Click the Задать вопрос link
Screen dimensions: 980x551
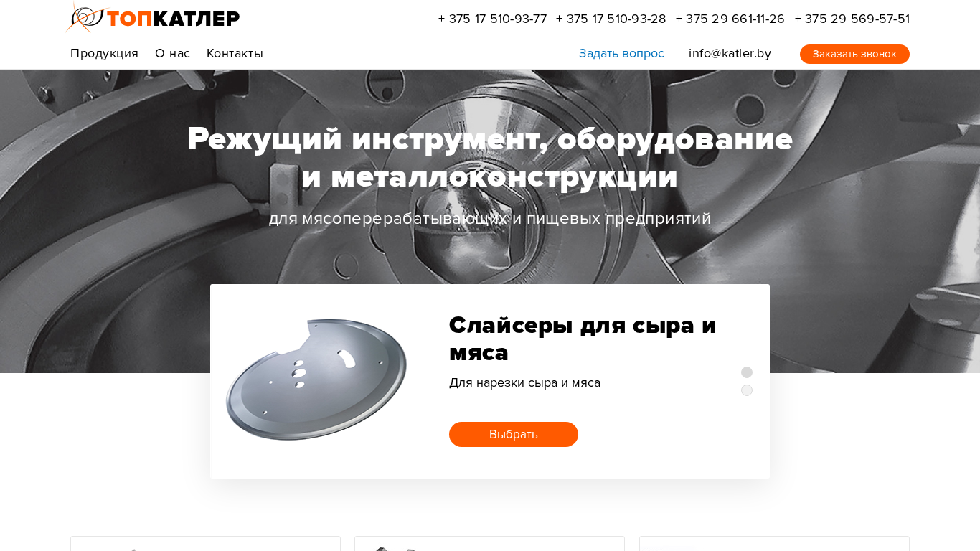[621, 54]
